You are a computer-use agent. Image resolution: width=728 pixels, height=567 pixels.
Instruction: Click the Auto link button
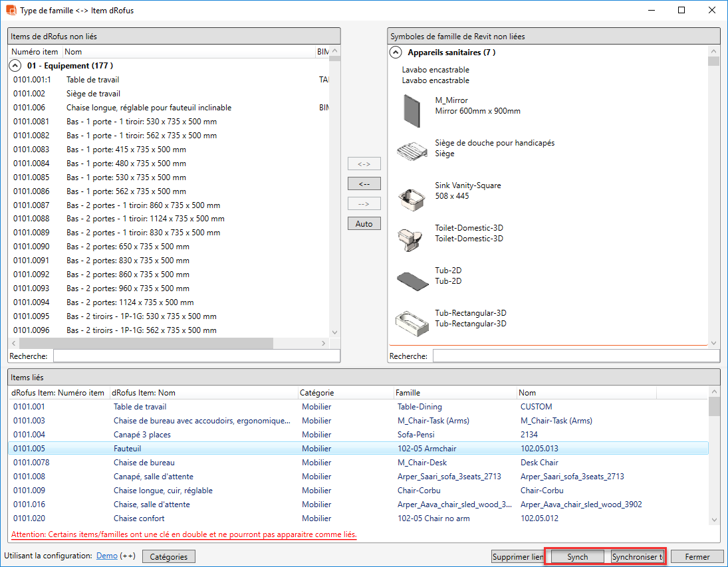(364, 223)
